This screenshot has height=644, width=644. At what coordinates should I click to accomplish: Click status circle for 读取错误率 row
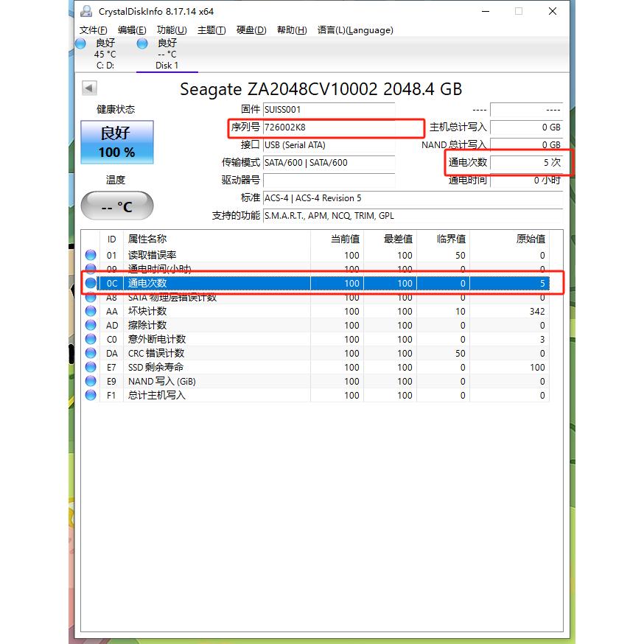click(x=91, y=255)
